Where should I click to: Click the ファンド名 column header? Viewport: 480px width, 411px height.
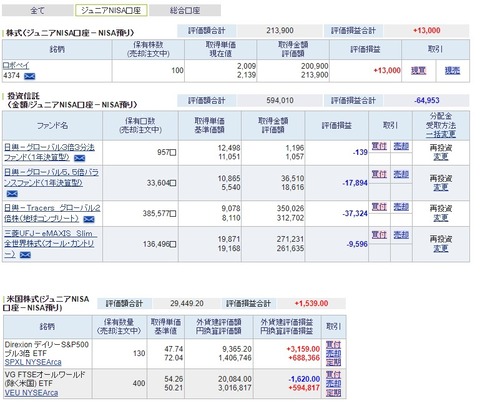[x=52, y=126]
